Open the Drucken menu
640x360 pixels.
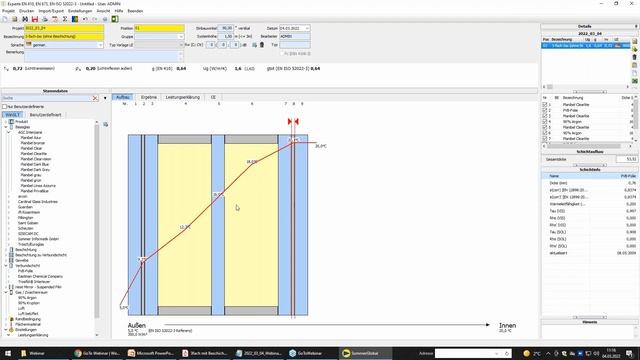27,11
